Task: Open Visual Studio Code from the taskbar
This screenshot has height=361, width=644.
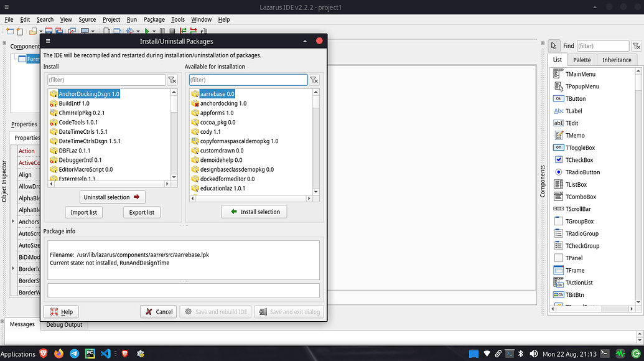Action: coord(106,354)
